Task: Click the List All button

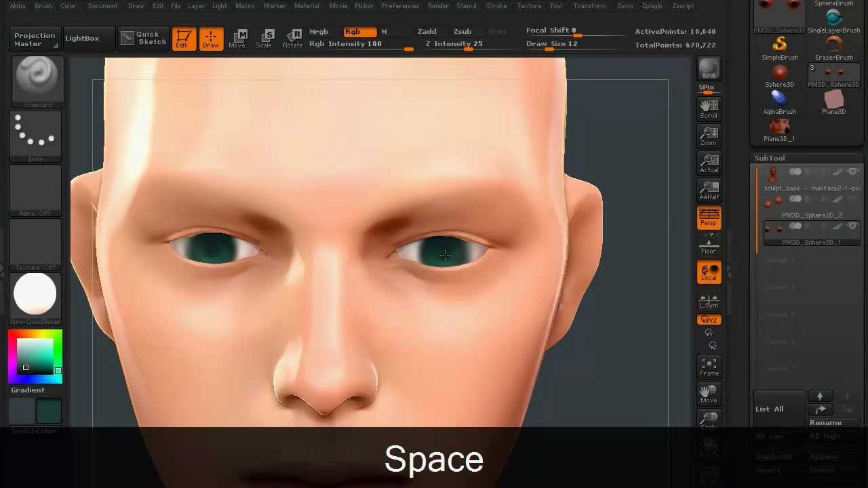Action: tap(779, 409)
